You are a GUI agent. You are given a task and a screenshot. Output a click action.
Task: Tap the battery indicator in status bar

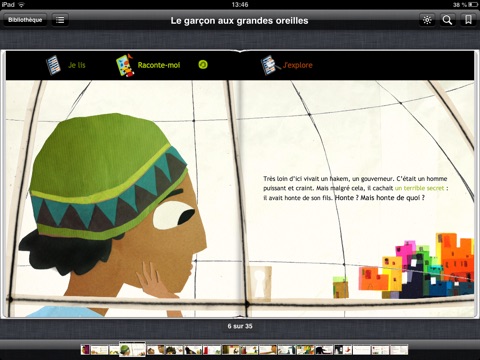pyautogui.click(x=473, y=4)
